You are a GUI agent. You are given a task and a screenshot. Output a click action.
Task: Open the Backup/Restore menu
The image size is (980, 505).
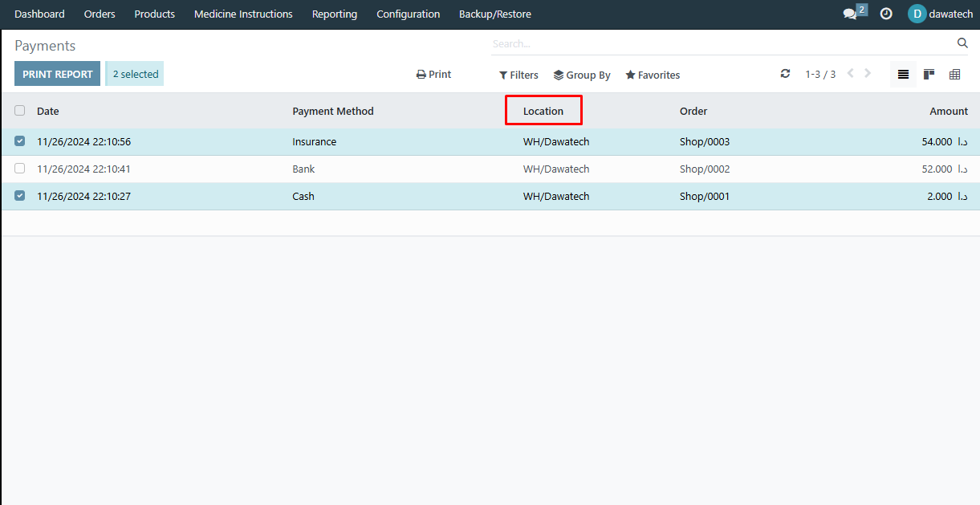495,14
